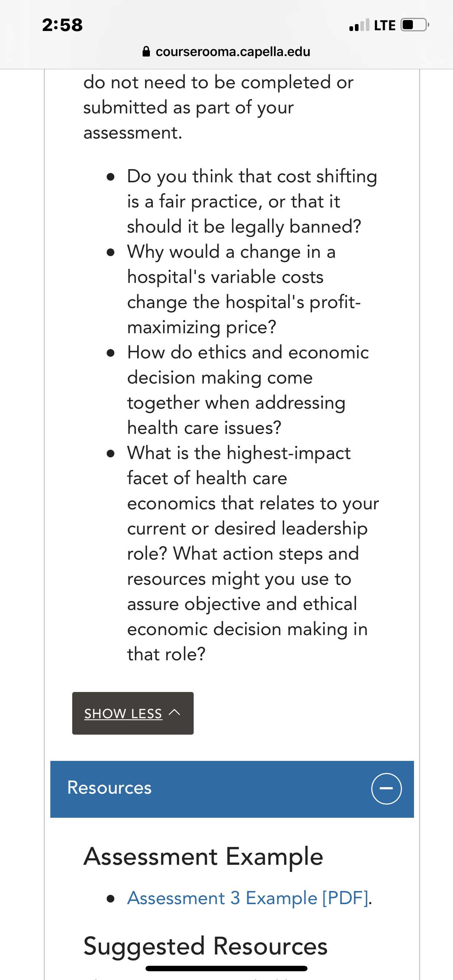This screenshot has width=453, height=980.
Task: Collapse the Resources accordion header
Action: pyautogui.click(x=232, y=789)
